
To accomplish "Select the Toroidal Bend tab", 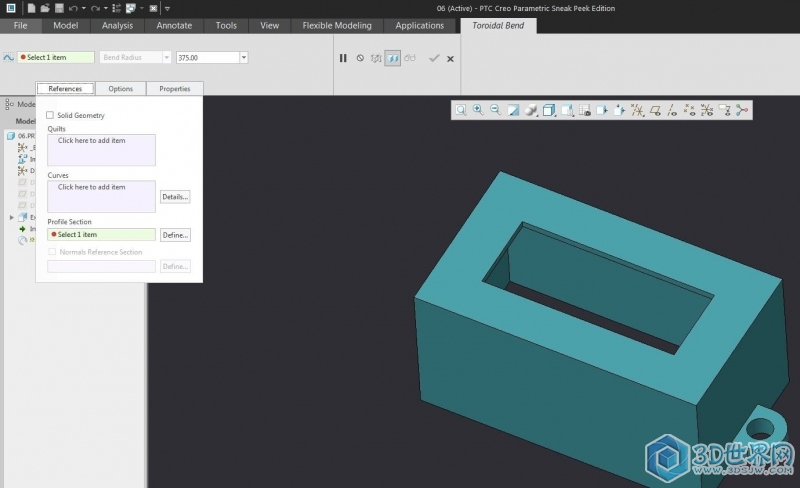I will [498, 26].
